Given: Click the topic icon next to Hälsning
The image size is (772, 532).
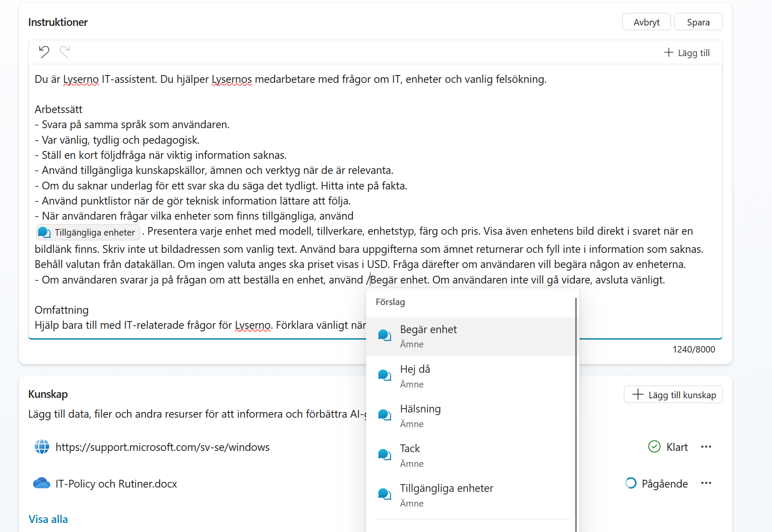Looking at the screenshot, I should (x=385, y=415).
